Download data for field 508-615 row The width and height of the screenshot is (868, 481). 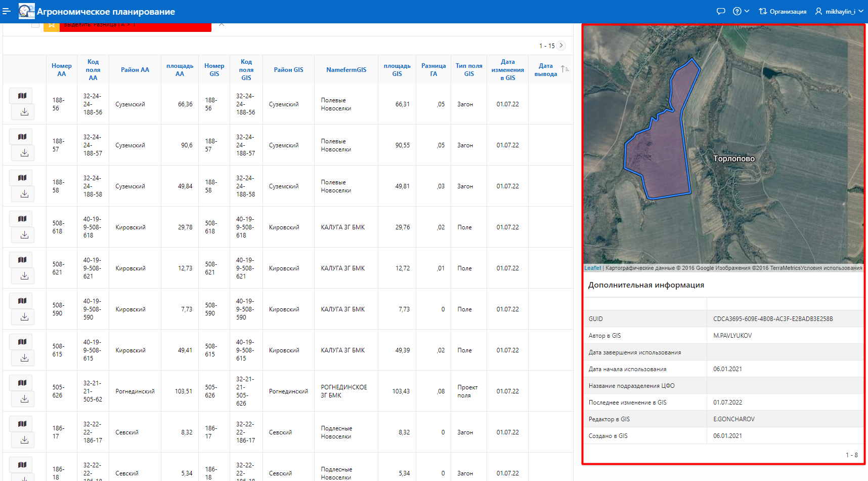(x=24, y=358)
